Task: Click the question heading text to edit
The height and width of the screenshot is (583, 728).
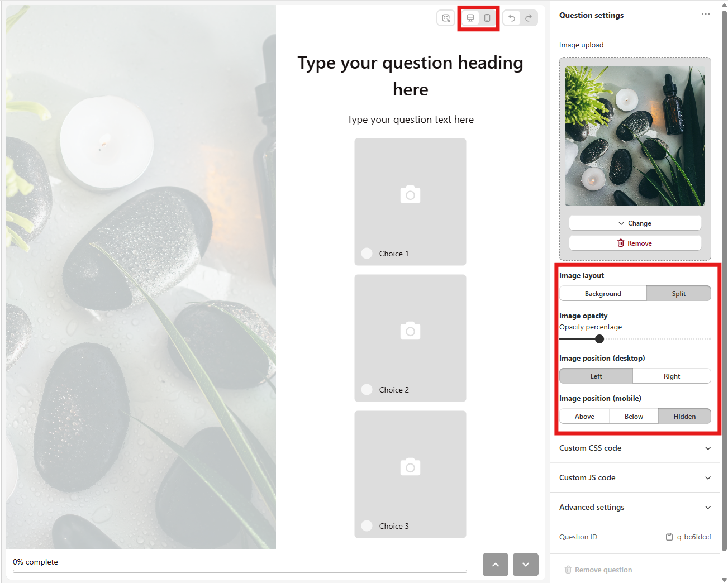Action: (410, 76)
